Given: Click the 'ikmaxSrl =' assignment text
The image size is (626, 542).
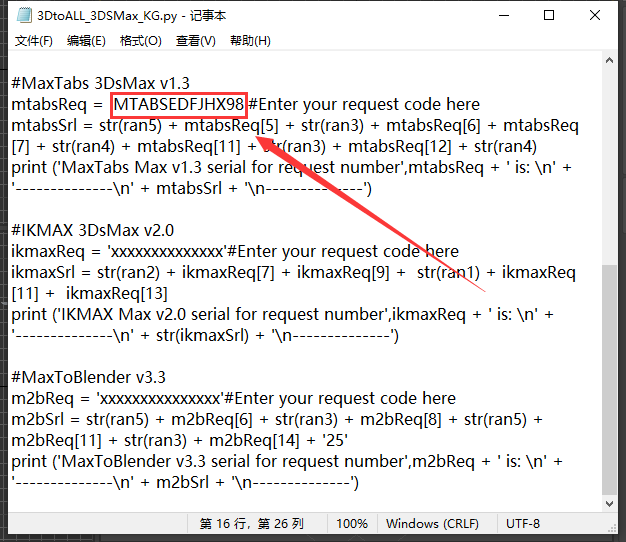Looking at the screenshot, I should coord(51,273).
